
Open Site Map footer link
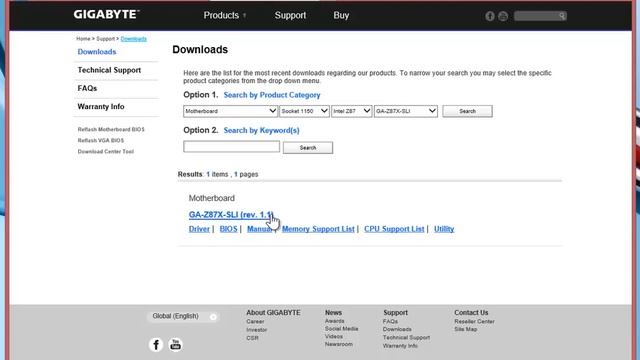coord(465,329)
